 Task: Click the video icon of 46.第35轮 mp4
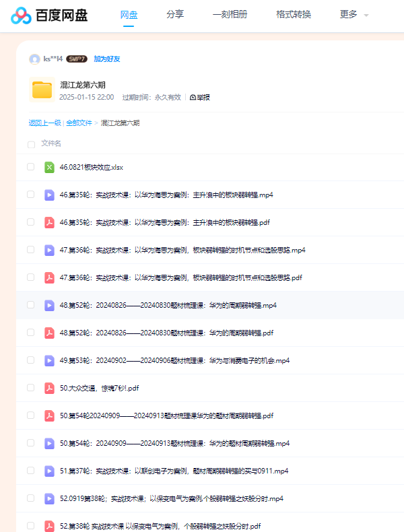(x=50, y=195)
